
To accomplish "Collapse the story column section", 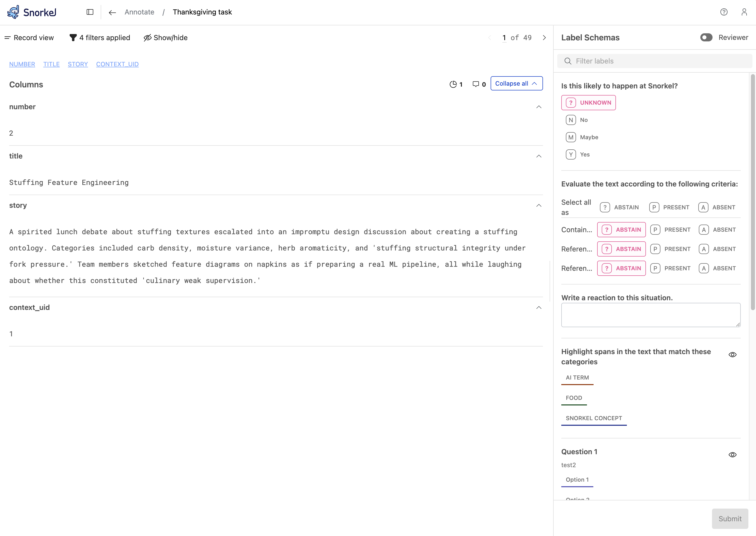I will point(539,205).
